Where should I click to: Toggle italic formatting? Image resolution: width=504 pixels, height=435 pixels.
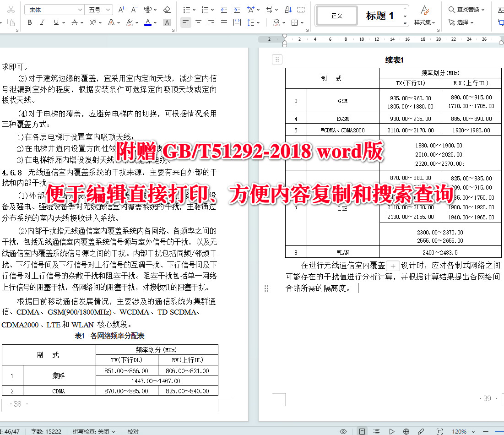pyautogui.click(x=43, y=22)
